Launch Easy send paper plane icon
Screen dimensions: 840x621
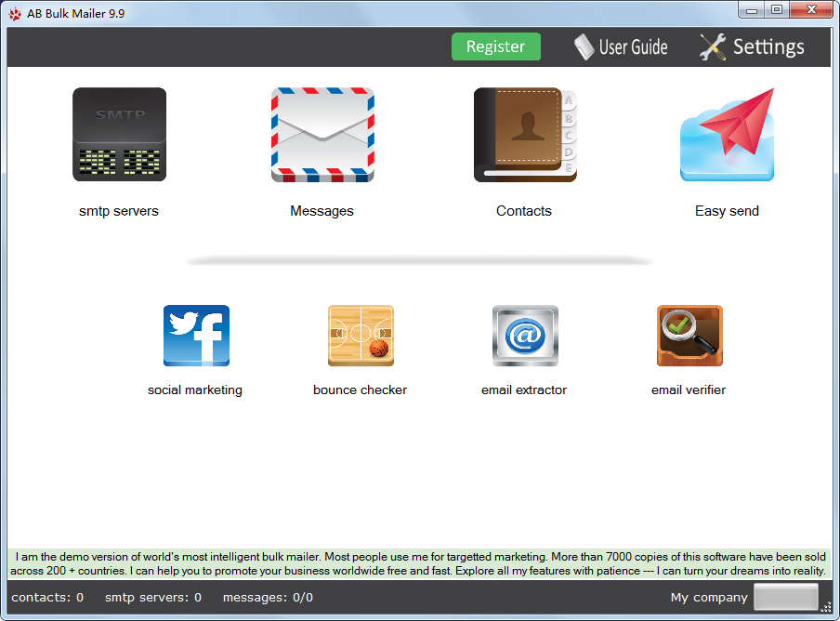coord(727,135)
